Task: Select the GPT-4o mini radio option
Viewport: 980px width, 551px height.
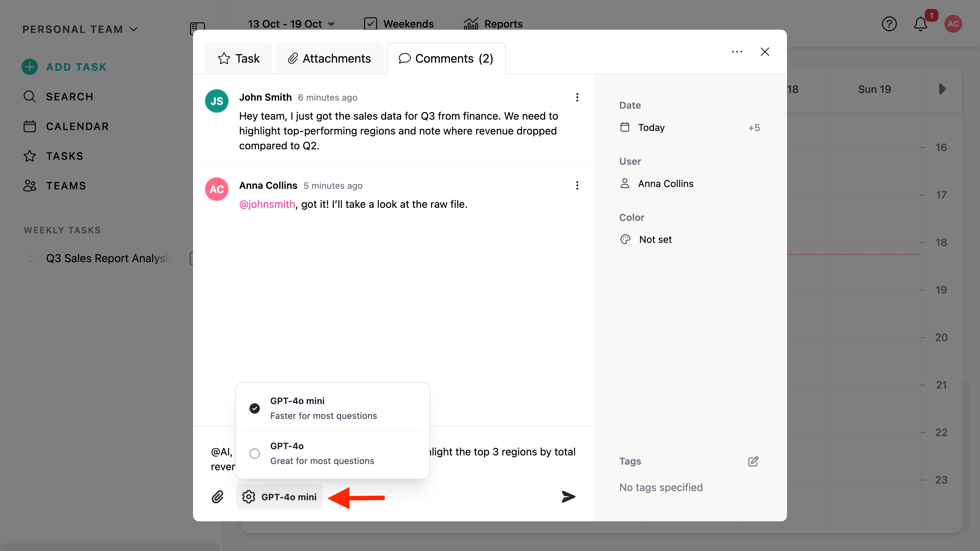Action: (x=255, y=408)
